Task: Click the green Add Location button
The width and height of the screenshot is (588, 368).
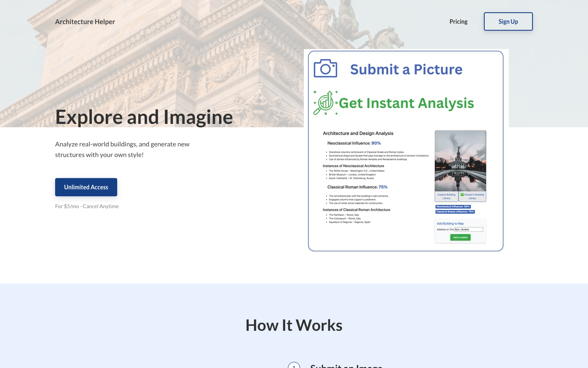Action: [x=460, y=237]
